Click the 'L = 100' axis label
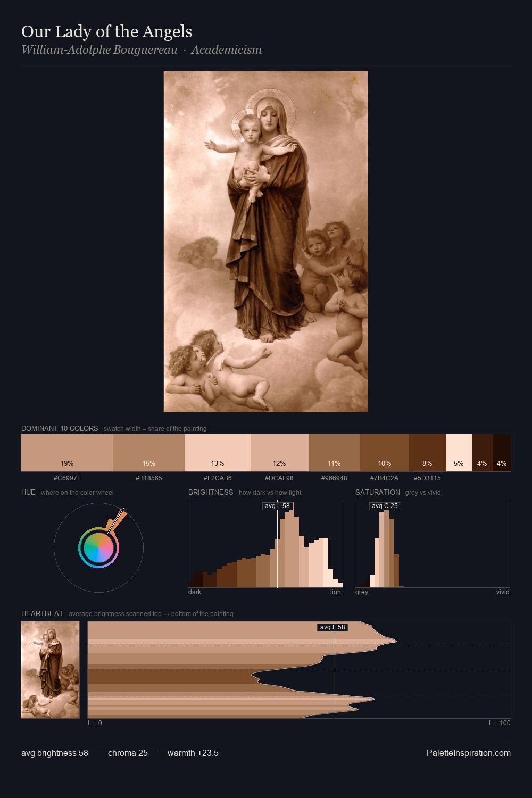The height and width of the screenshot is (798, 532). [x=500, y=723]
